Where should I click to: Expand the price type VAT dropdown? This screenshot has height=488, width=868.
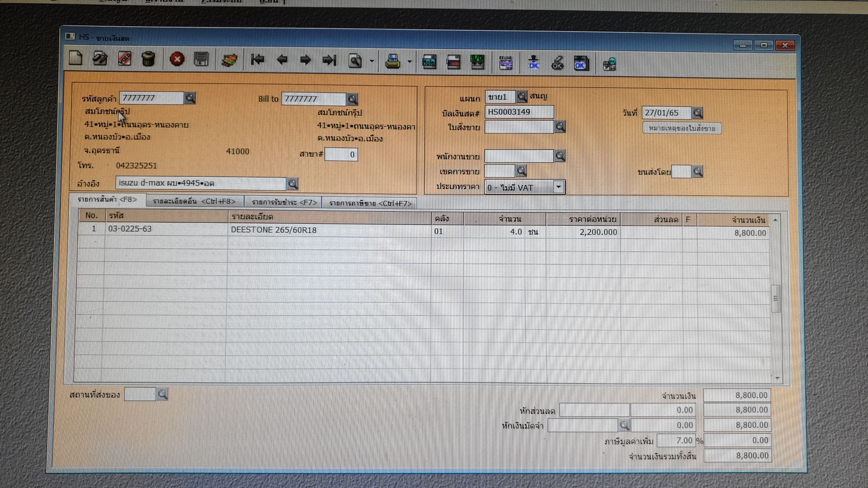(559, 187)
